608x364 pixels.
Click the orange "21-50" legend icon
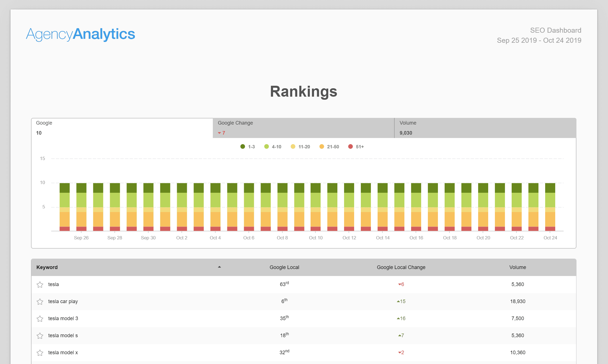(x=322, y=146)
